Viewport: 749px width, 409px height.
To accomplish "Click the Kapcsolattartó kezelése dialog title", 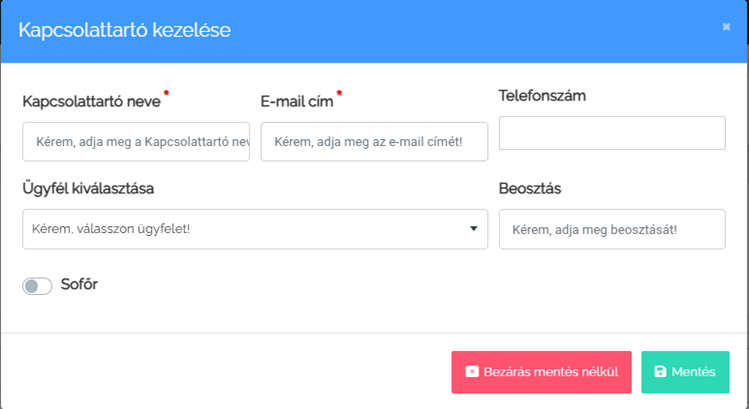I will click(x=125, y=30).
